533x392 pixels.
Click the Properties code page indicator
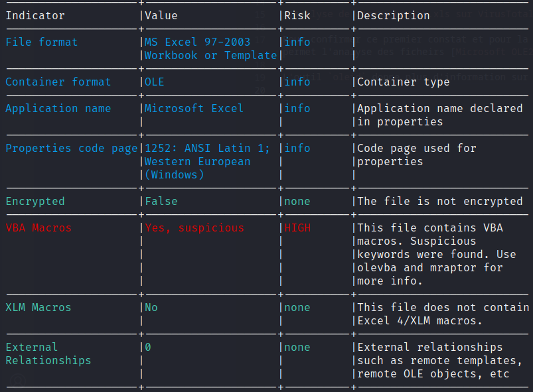(x=72, y=148)
